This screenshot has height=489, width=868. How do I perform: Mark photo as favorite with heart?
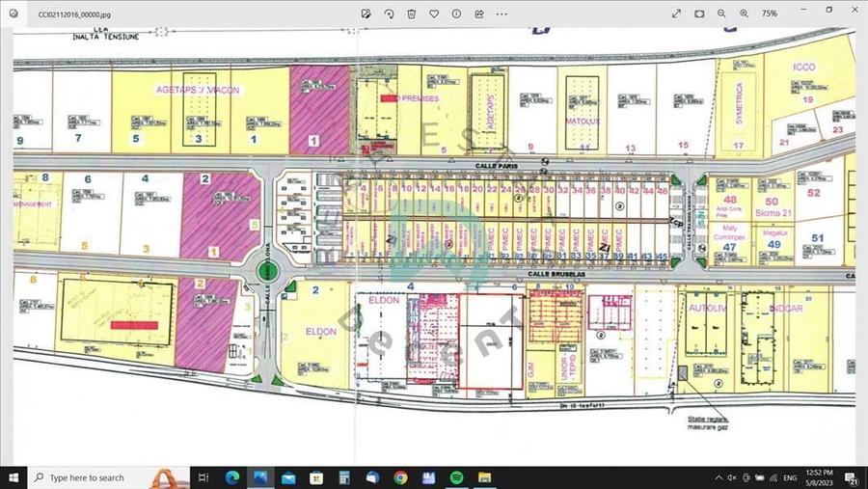coord(434,14)
